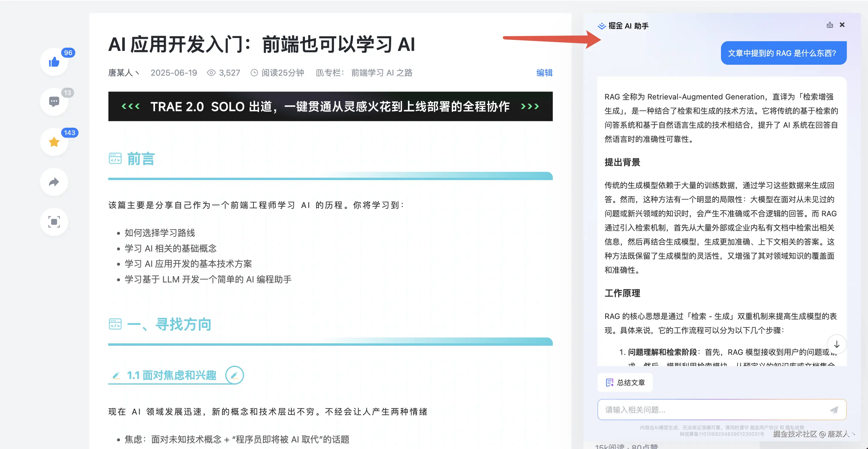Click the TRAE 2.0 SOLO banner

(330, 107)
